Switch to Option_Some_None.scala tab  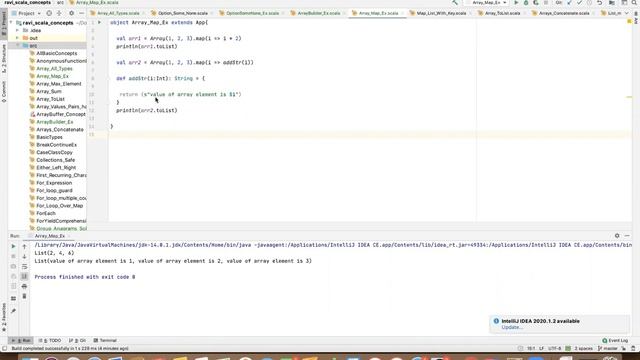pyautogui.click(x=182, y=13)
